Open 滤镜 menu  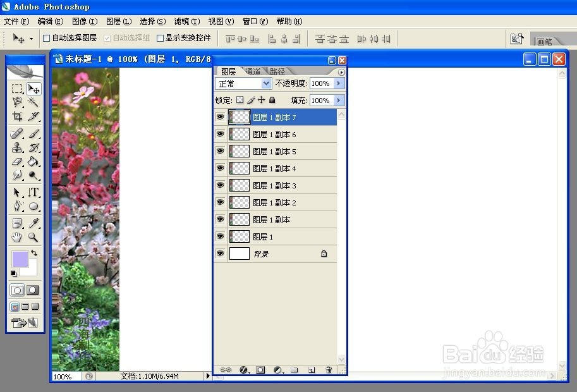187,21
